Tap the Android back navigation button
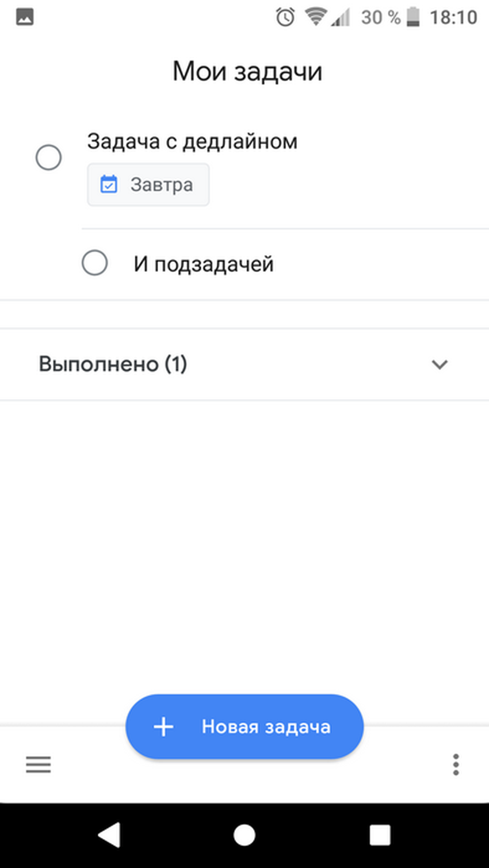 (109, 835)
